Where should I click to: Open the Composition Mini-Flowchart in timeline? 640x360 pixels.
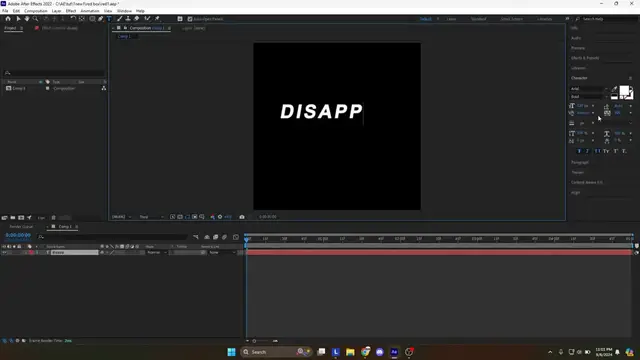point(196,237)
